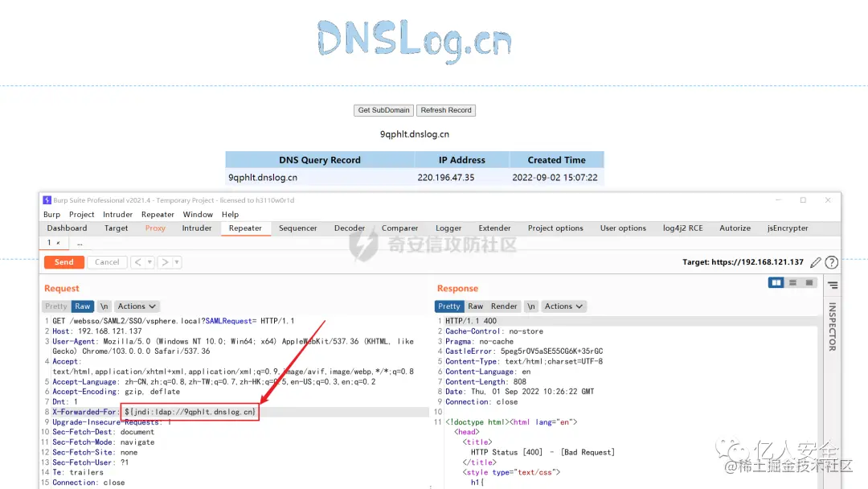Screen dimensions: 868x489
Task: Switch to the Proxy tab
Action: click(155, 228)
